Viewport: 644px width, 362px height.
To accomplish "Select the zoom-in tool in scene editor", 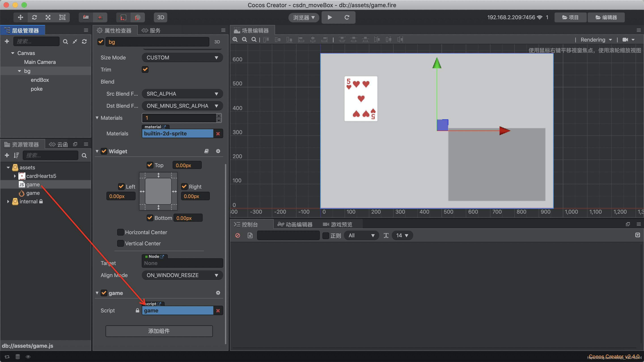I will click(237, 40).
